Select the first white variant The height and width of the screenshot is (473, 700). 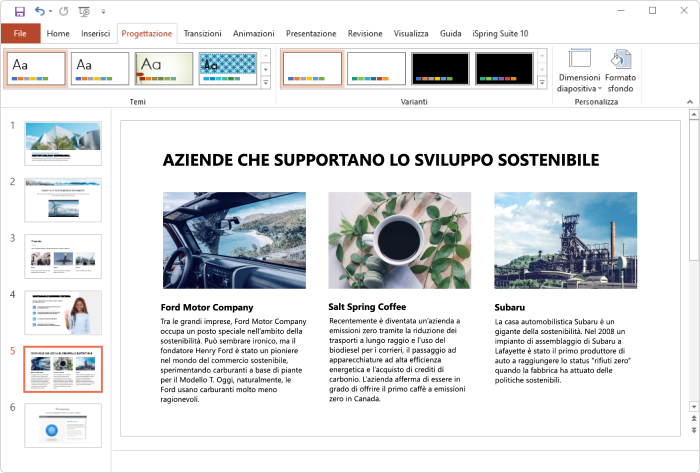pos(312,68)
